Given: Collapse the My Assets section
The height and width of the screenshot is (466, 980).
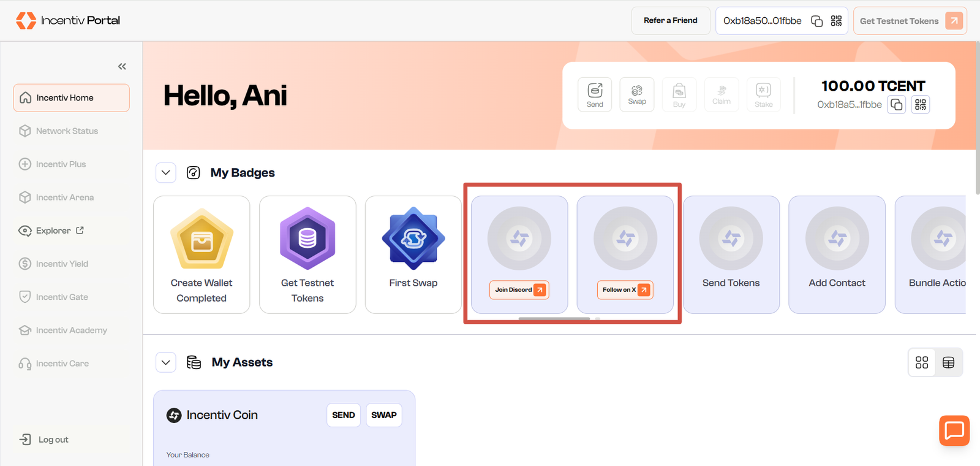Looking at the screenshot, I should pos(166,362).
